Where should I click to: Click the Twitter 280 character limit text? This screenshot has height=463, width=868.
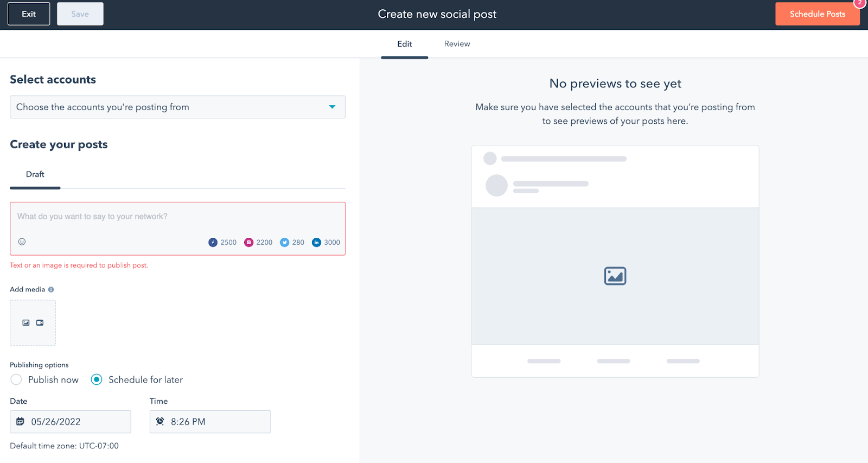click(x=298, y=243)
